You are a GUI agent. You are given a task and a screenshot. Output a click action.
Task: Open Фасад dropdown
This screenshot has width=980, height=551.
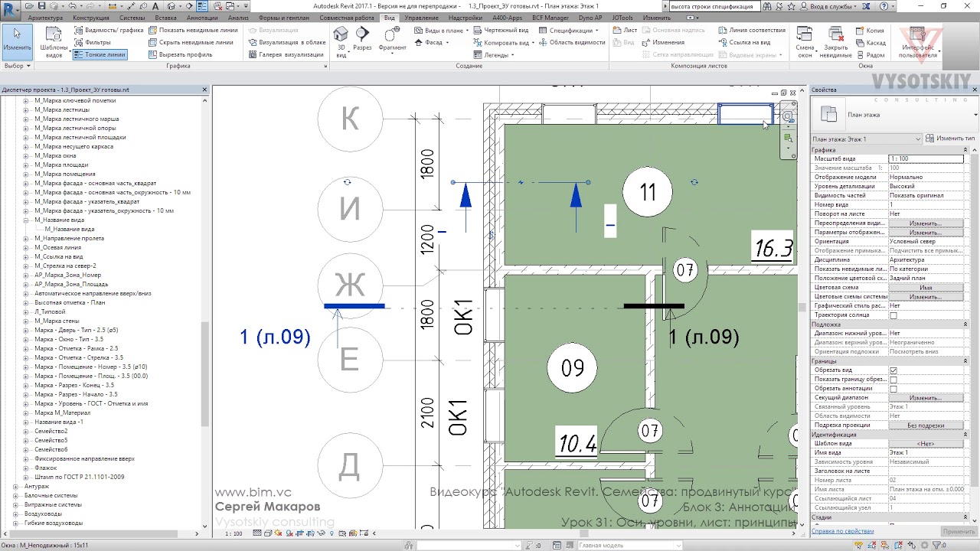click(x=431, y=42)
